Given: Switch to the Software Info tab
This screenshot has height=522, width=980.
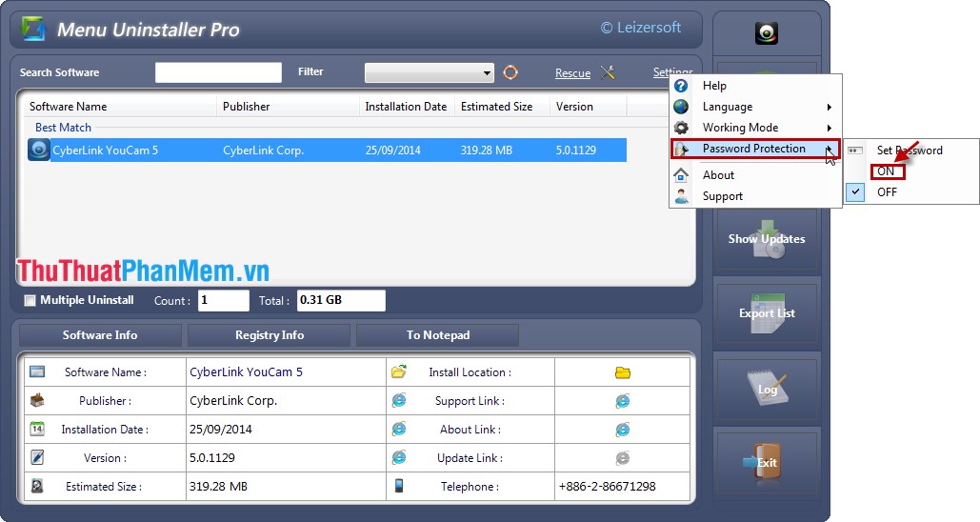Looking at the screenshot, I should tap(100, 335).
